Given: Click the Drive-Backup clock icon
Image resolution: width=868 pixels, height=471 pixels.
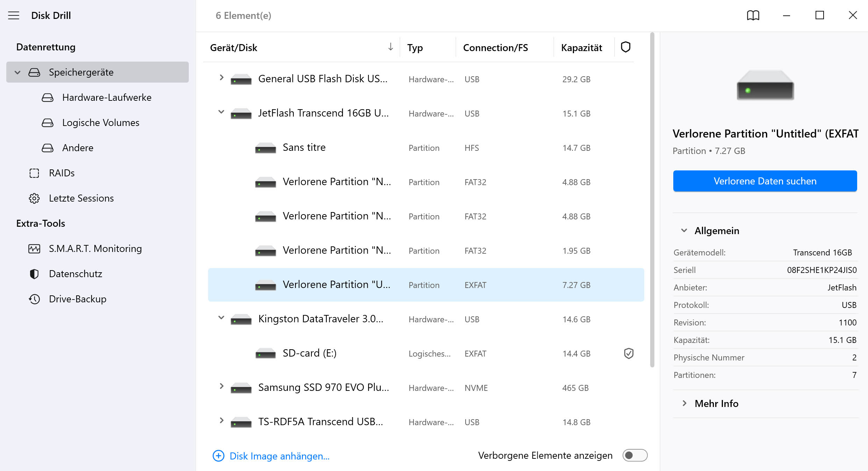Looking at the screenshot, I should coord(34,299).
